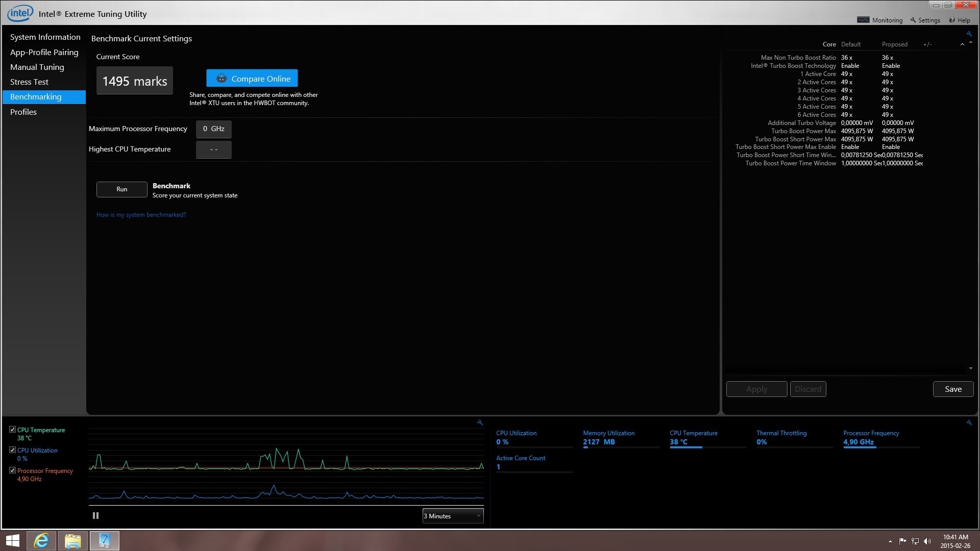Open Settings with the wrench icon
980x551 pixels.
925,20
